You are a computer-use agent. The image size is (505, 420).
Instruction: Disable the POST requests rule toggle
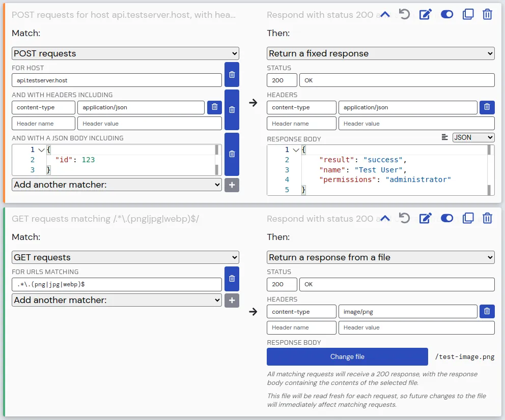(446, 14)
